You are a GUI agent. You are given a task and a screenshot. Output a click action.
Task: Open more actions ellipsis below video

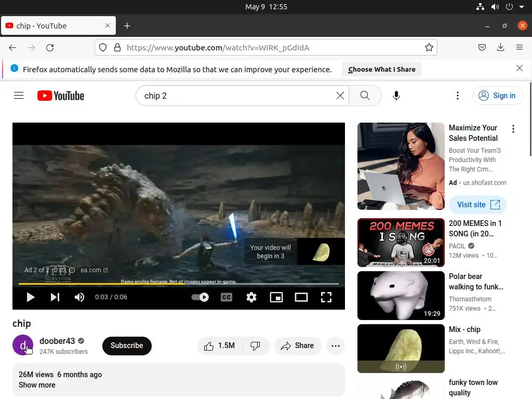[336, 345]
